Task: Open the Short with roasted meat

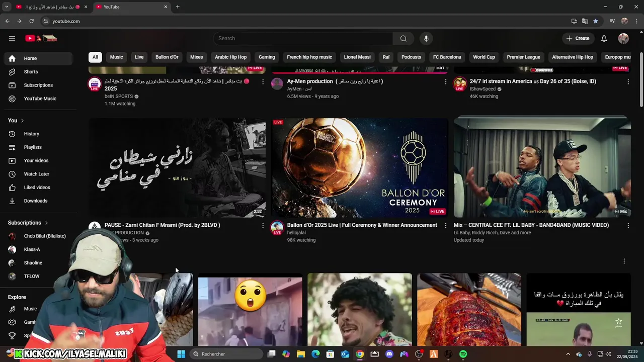Action: [x=469, y=310]
